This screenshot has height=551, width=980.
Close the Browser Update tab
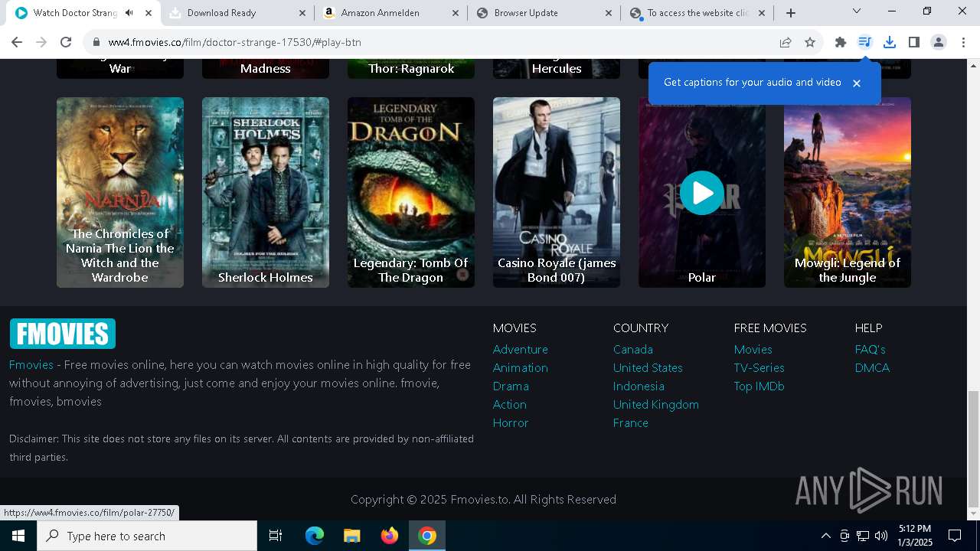point(609,13)
